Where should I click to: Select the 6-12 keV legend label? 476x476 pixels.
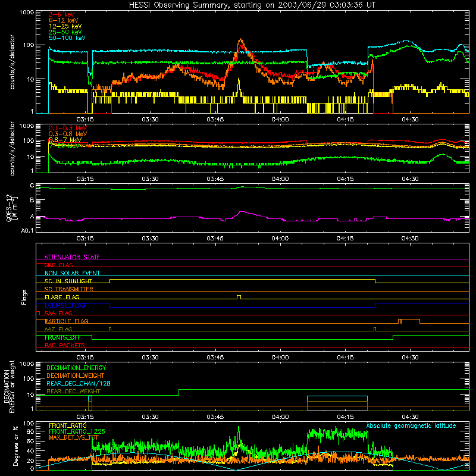pos(64,20)
